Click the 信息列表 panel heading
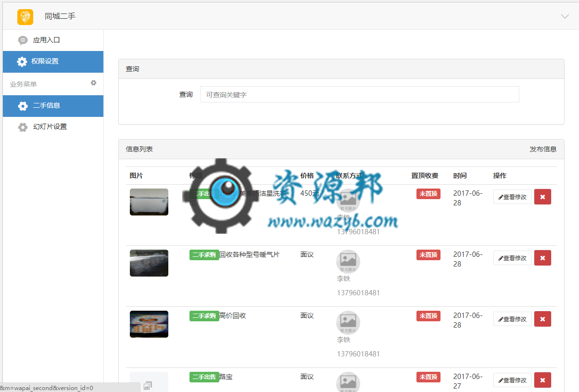Viewport: 579px width, 392px height. pos(139,149)
